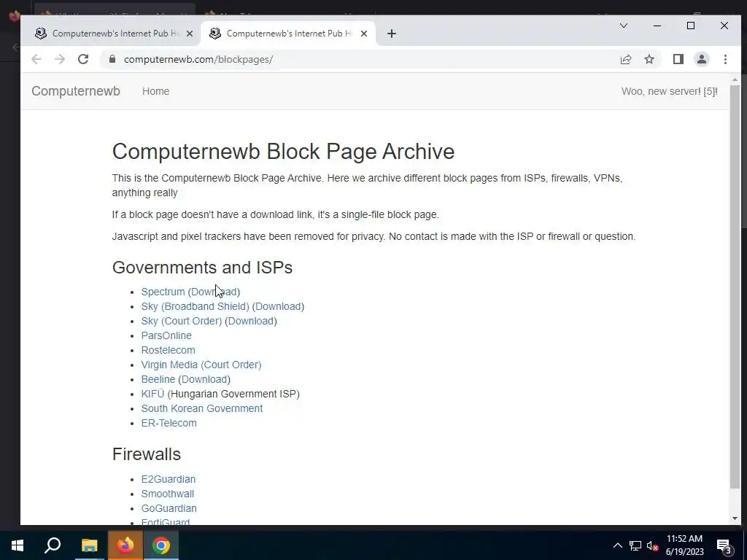The width and height of the screenshot is (747, 560).
Task: Open the GoGuardian firewall link
Action: coord(169,508)
